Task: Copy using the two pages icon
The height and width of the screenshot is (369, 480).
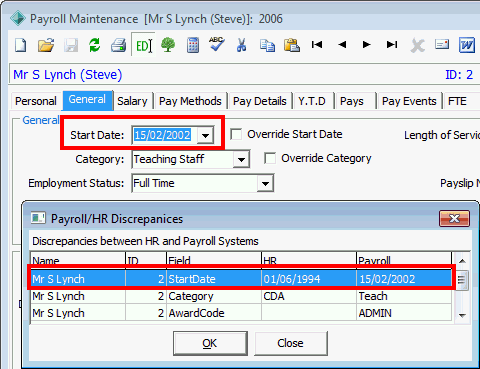Action: (267, 45)
